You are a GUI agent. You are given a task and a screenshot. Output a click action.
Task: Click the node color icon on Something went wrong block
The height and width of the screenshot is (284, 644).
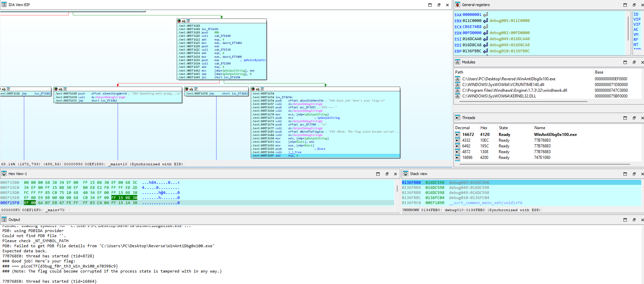click(x=56, y=89)
